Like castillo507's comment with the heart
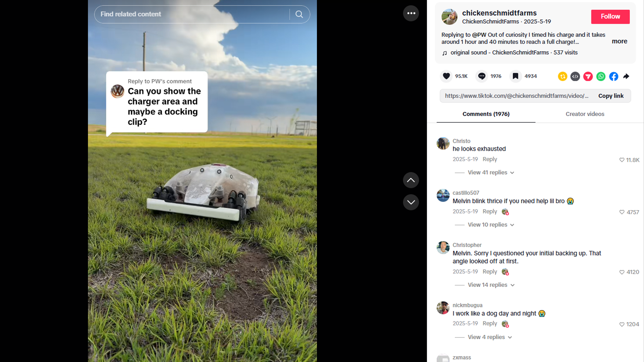Image resolution: width=644 pixels, height=362 pixels. (622, 212)
